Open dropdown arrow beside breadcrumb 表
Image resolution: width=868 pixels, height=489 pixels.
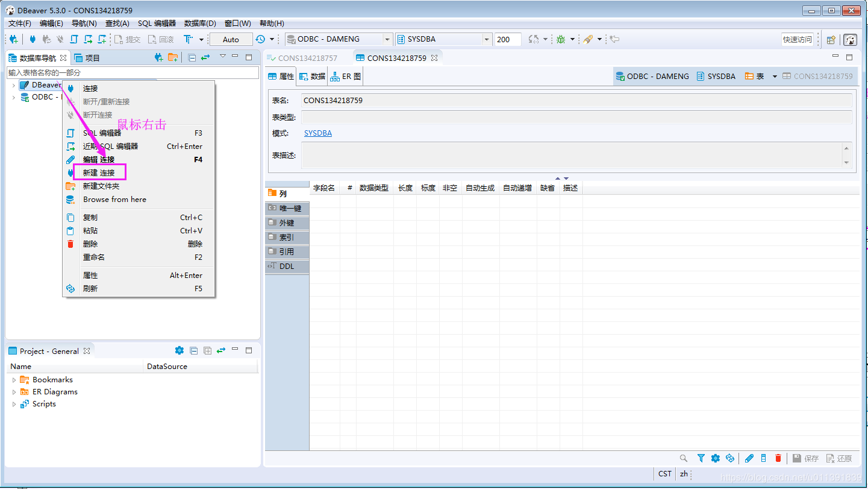point(775,77)
